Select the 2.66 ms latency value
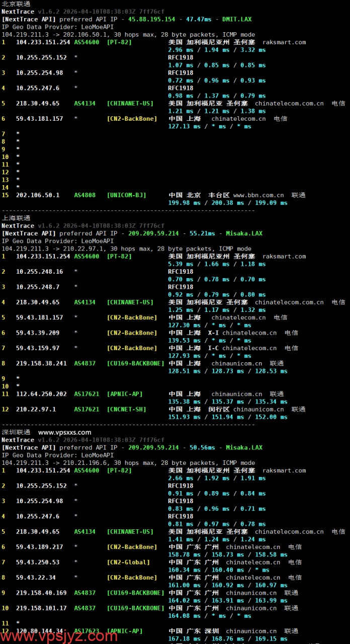Screen dimensions: 350x644 pos(181,478)
